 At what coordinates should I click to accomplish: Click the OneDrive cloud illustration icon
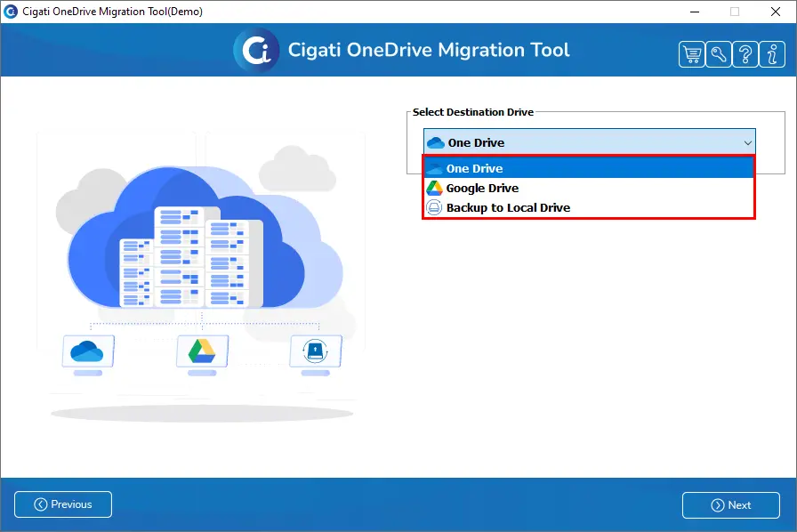pos(87,351)
